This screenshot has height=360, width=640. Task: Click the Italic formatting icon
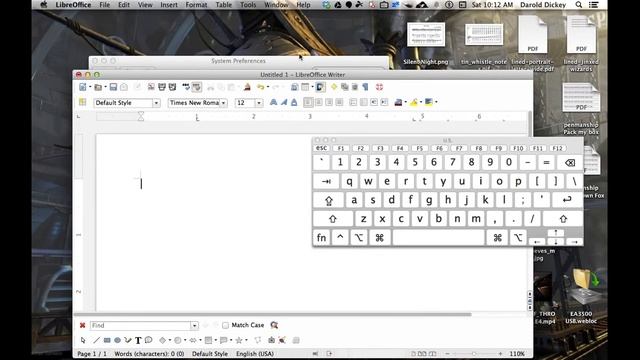pyautogui.click(x=284, y=102)
